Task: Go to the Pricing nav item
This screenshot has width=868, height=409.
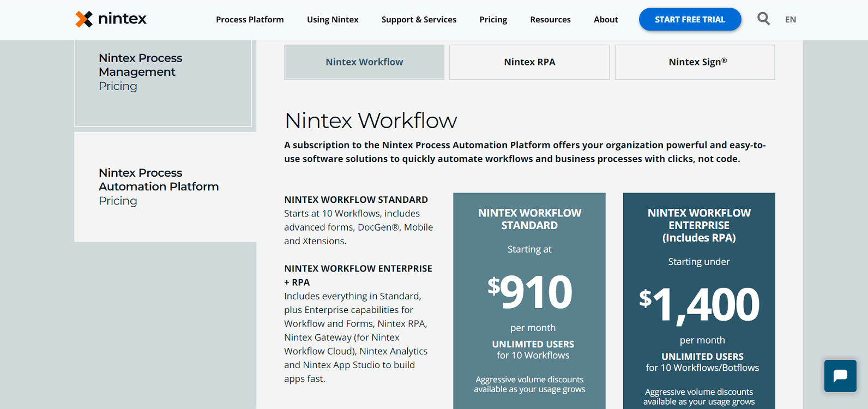Action: coord(493,20)
